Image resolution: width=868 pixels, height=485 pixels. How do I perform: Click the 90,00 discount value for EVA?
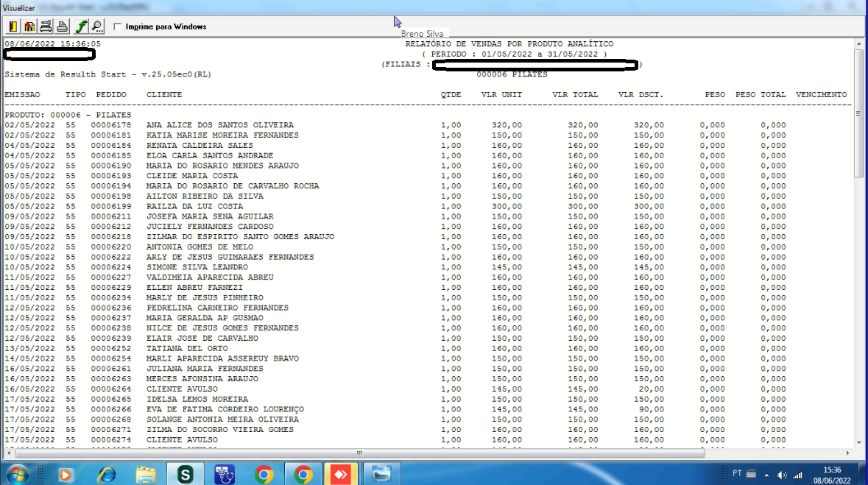(x=651, y=410)
